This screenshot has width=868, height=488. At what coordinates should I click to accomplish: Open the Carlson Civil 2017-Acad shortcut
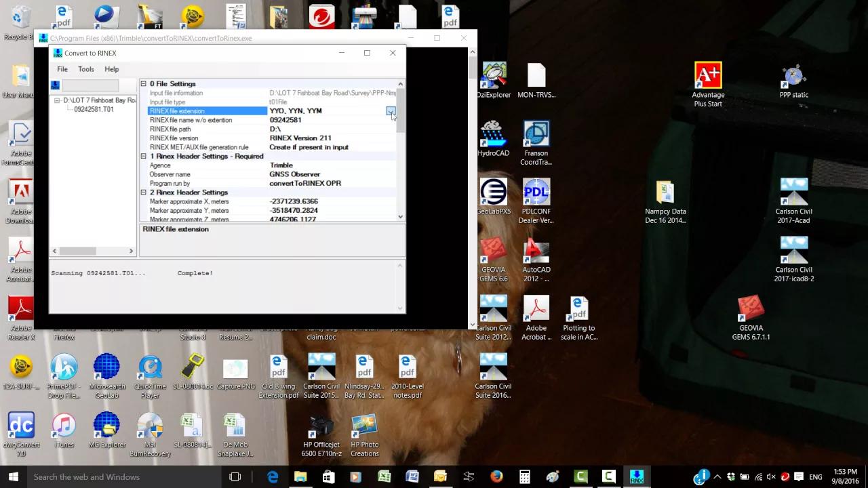tap(793, 201)
